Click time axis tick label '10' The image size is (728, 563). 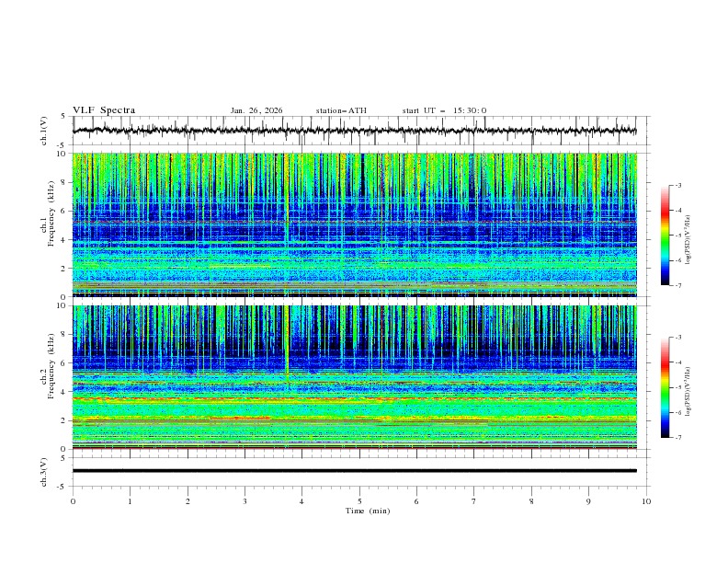pos(646,501)
